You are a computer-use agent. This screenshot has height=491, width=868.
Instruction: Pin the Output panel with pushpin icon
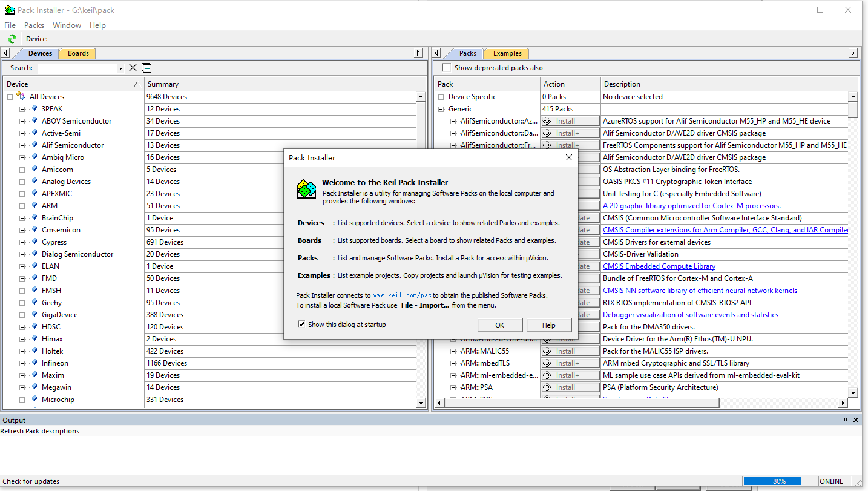coord(846,420)
